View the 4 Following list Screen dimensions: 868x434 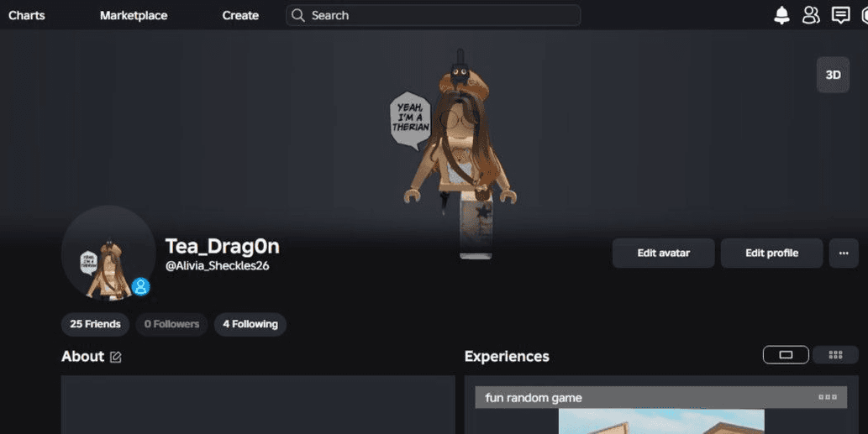click(250, 324)
